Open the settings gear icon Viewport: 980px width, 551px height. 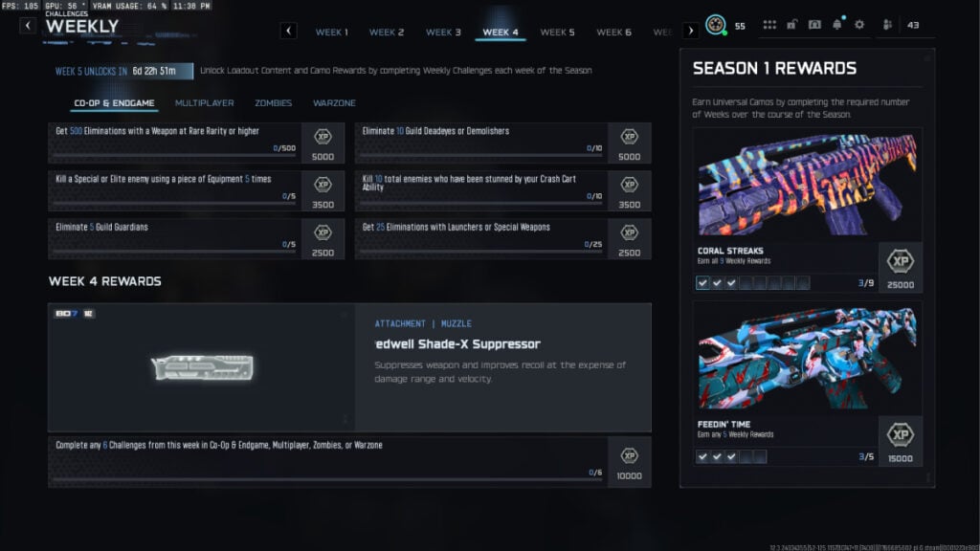[859, 26]
